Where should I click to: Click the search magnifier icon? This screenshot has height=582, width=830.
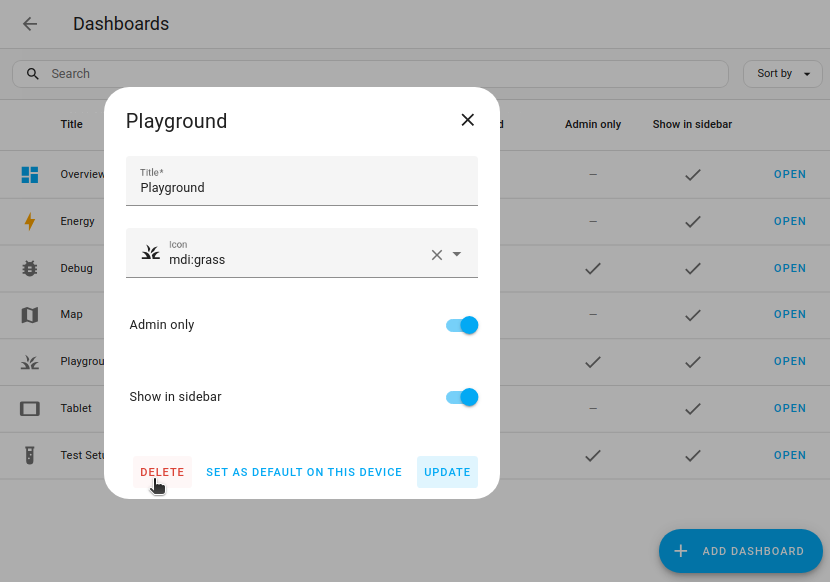(33, 74)
